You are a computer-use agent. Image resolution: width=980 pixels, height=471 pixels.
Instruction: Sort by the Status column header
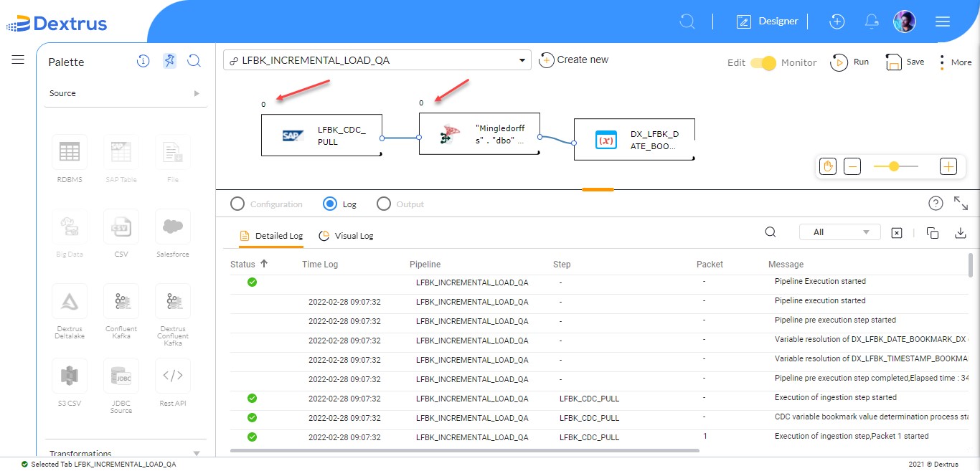pos(249,265)
